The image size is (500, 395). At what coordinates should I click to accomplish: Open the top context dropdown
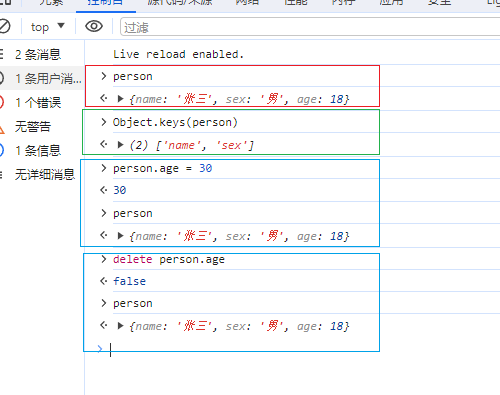pyautogui.click(x=47, y=27)
